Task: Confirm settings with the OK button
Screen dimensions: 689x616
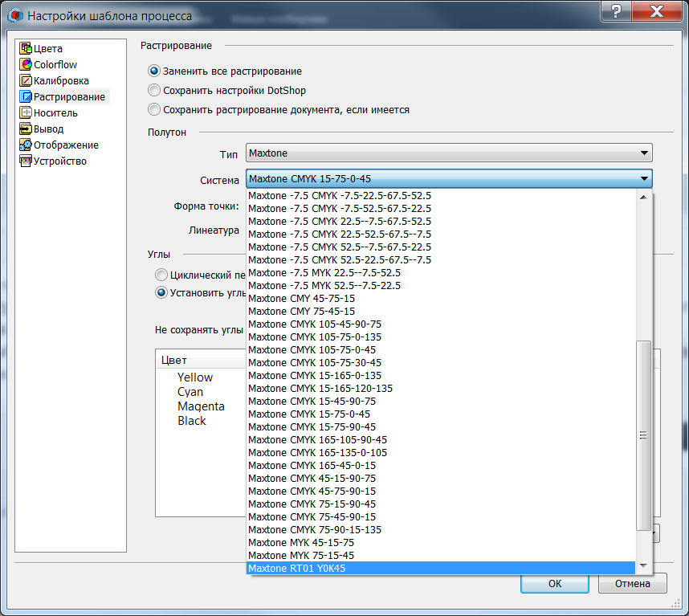Action: (x=555, y=583)
